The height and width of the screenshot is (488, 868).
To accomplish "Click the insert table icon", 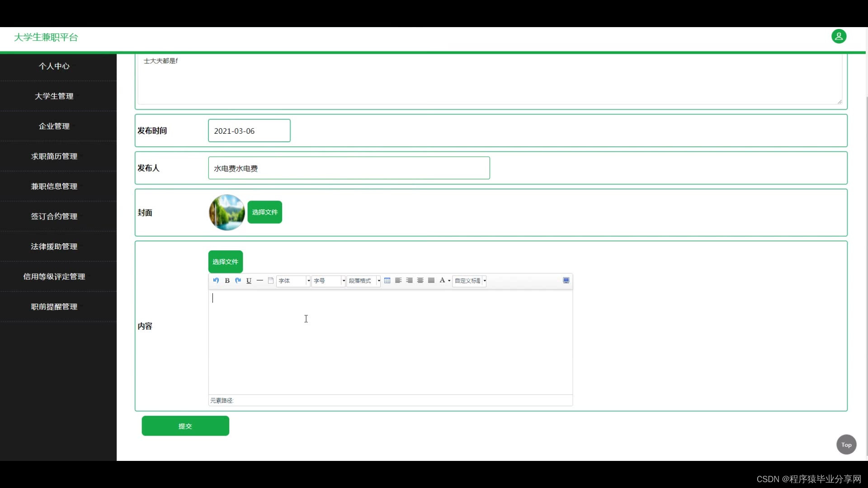I will click(387, 281).
